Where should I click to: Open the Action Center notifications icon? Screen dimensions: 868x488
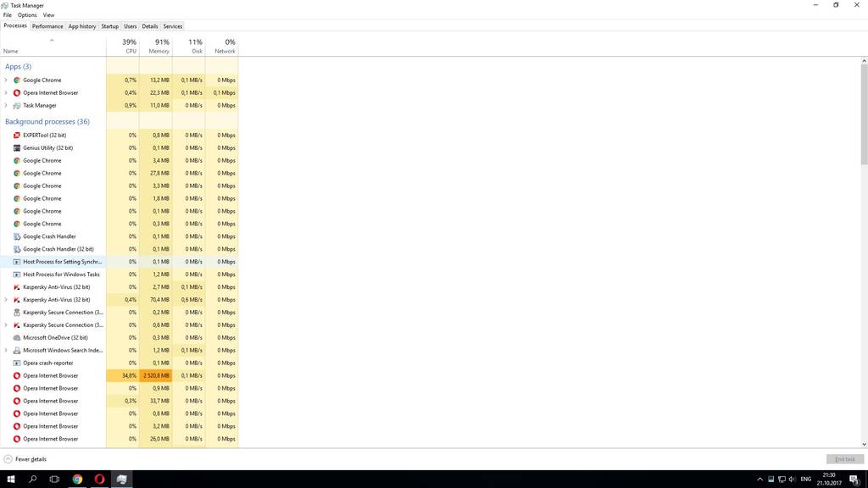854,480
